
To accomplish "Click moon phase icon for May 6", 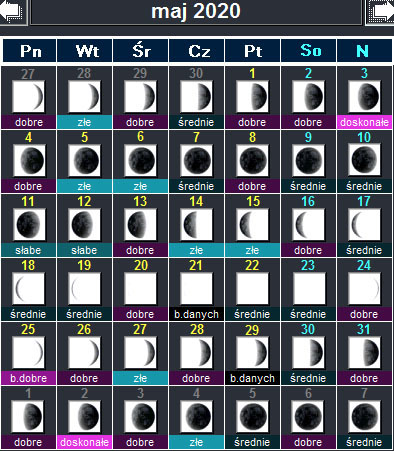I will click(140, 160).
